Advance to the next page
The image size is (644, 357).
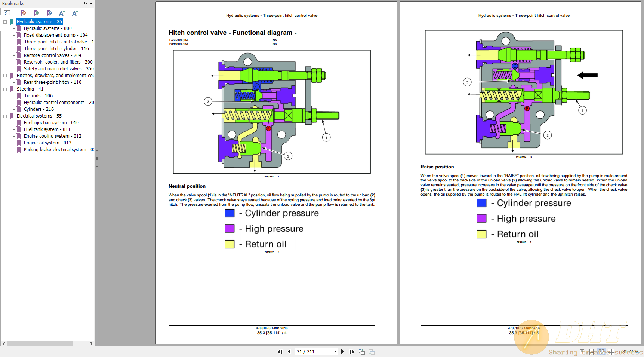point(343,351)
